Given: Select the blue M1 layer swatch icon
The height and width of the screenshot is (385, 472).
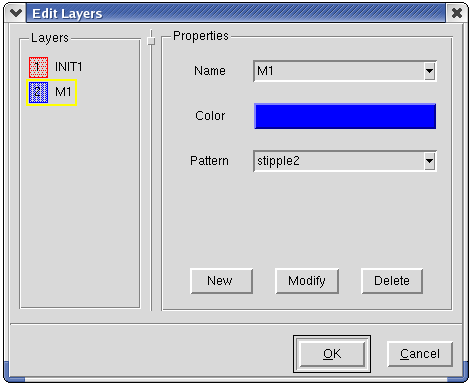Looking at the screenshot, I should click(38, 92).
